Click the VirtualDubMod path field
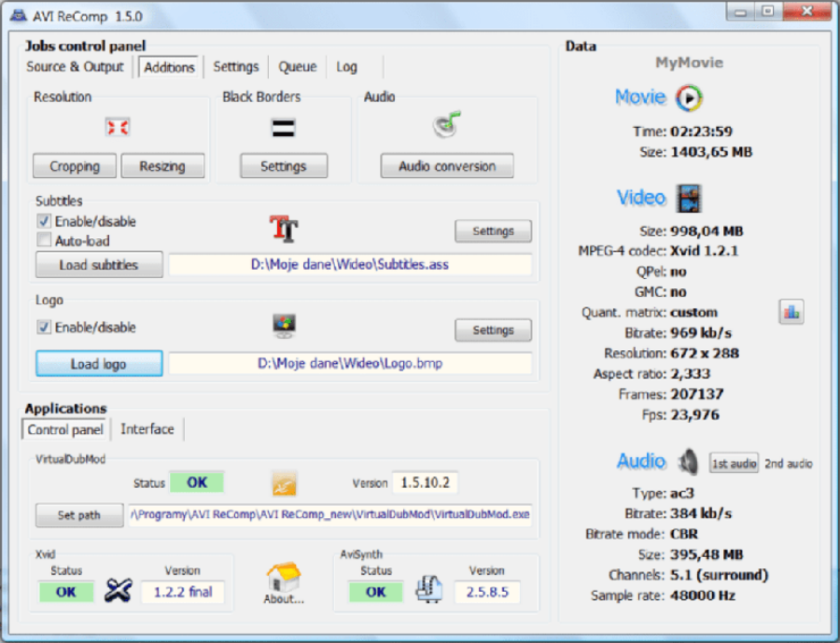Viewport: 840px width, 643px height. [x=331, y=515]
